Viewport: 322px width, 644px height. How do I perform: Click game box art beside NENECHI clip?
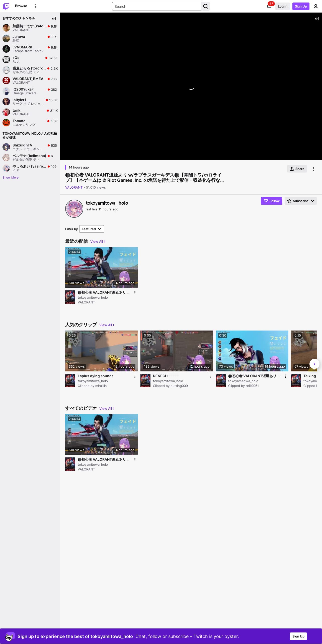tap(145, 381)
